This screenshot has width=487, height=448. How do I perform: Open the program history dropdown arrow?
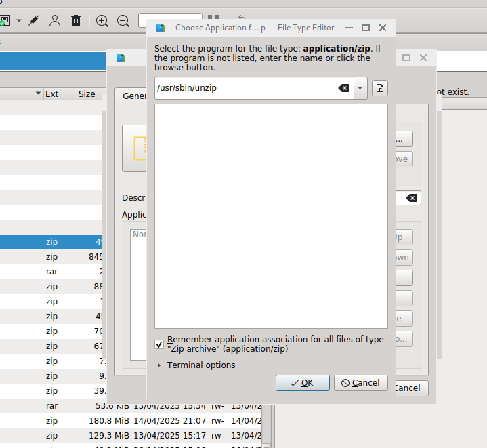[x=360, y=88]
